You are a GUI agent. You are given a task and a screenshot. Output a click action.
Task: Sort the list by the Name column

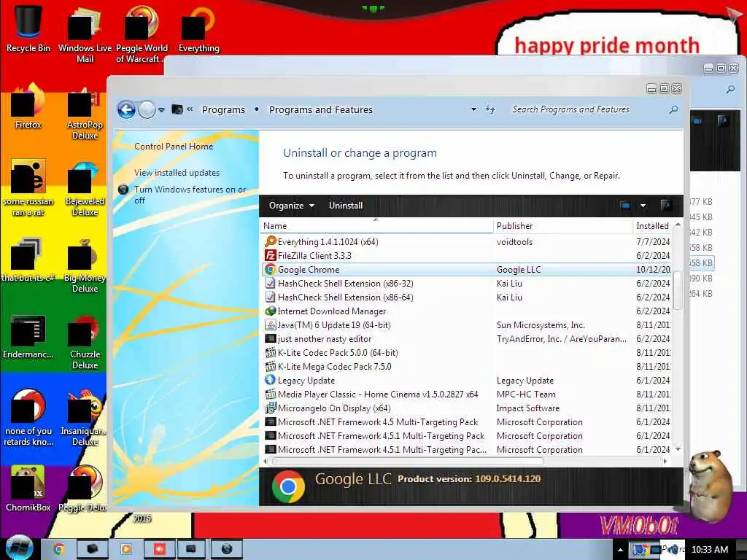click(376, 226)
